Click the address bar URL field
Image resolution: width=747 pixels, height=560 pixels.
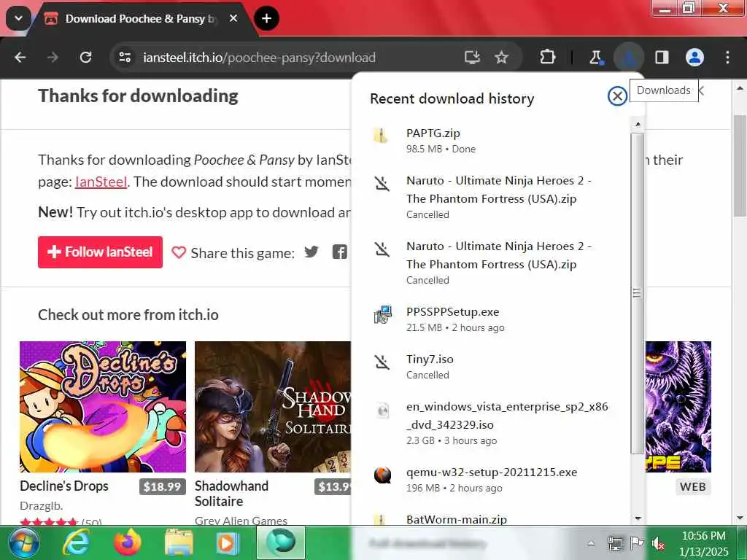259,58
